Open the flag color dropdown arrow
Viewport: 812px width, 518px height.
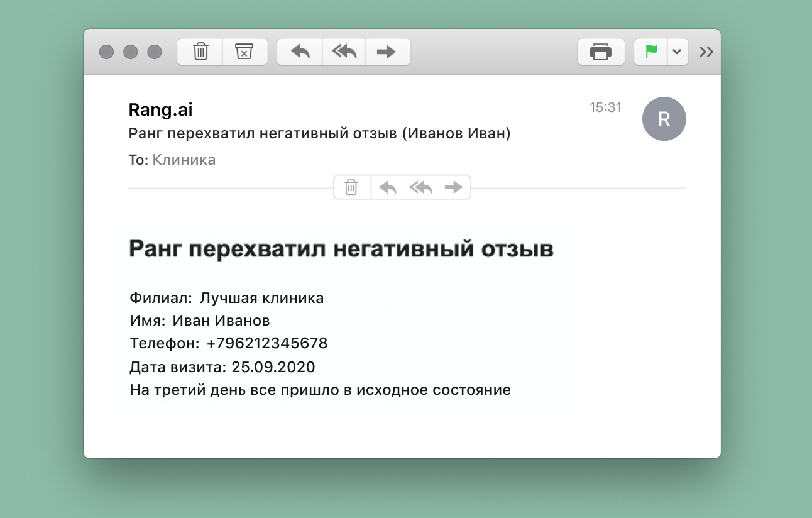coord(677,52)
